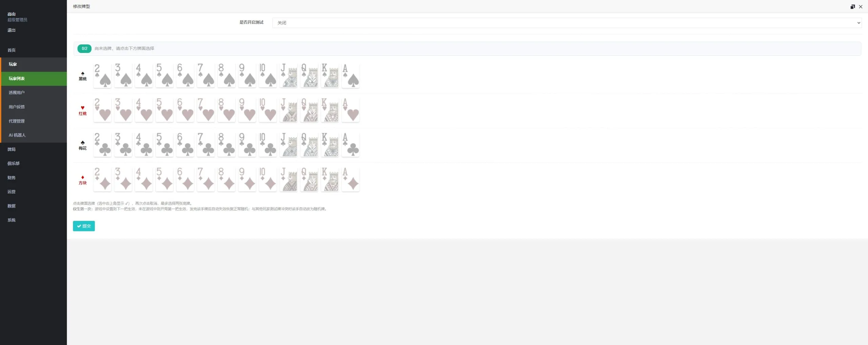Toggle selection of Ace of hearts

point(350,110)
